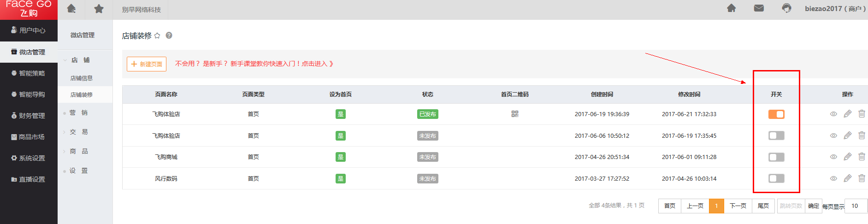Select 店铺信息 in the submenu
This screenshot has height=224, width=868.
[82, 78]
